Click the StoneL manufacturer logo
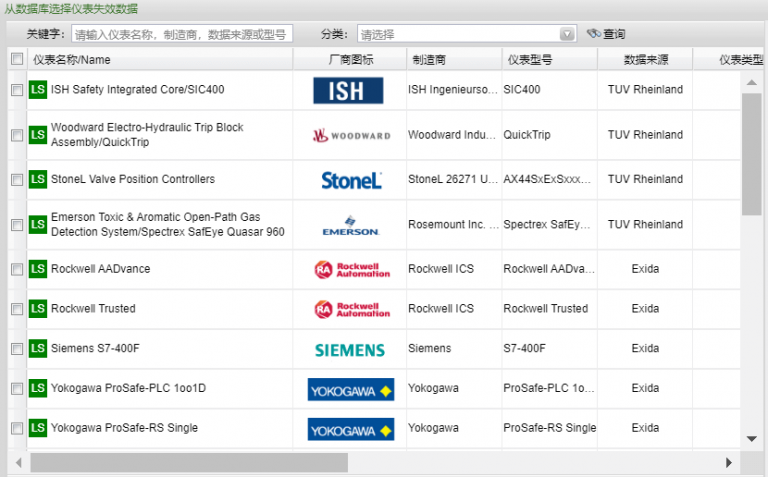 point(350,180)
